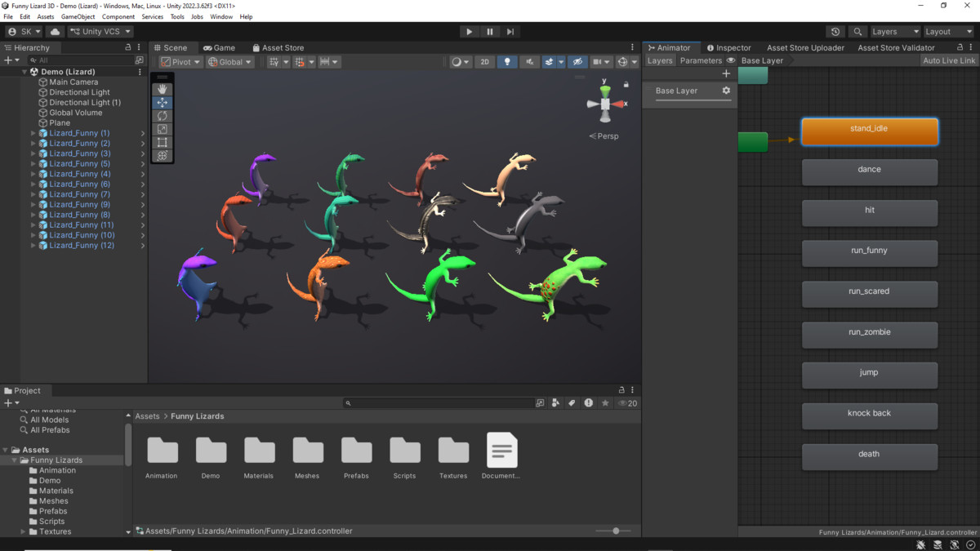Toggle the Project panel lock

621,390
